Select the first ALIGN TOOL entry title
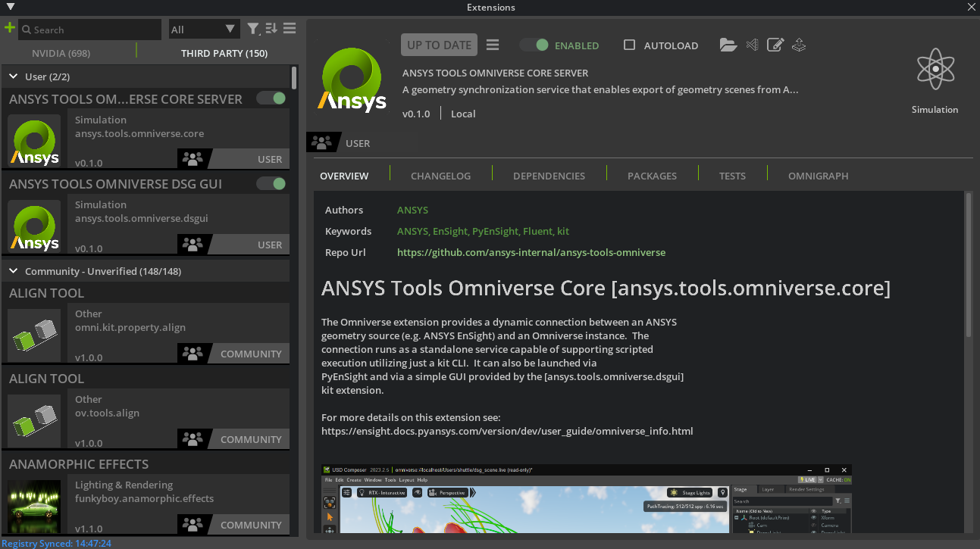Viewport: 980px width, 549px height. click(46, 293)
